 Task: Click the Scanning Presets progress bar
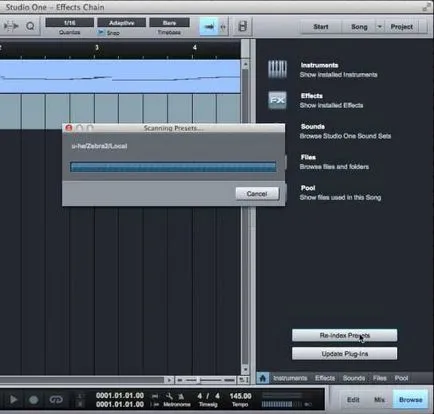point(173,167)
